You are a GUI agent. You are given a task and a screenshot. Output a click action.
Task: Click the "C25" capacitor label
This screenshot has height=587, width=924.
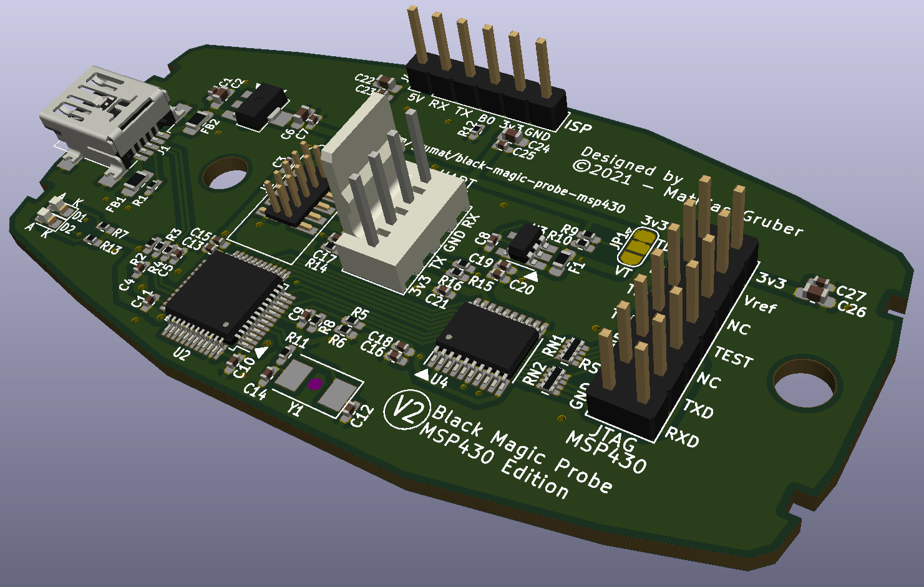click(523, 153)
